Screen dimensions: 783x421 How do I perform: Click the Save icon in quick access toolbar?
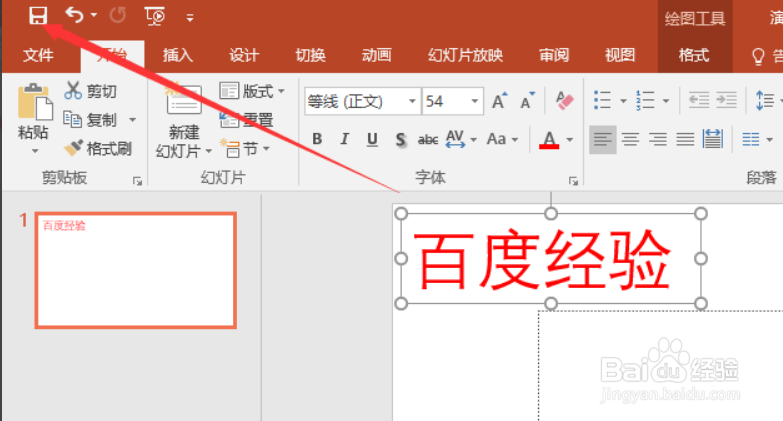(38, 15)
